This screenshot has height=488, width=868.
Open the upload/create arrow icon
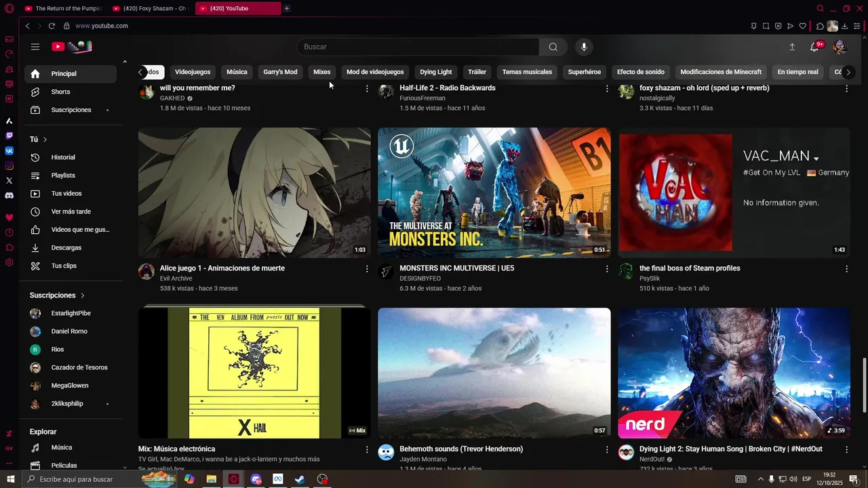(x=792, y=47)
